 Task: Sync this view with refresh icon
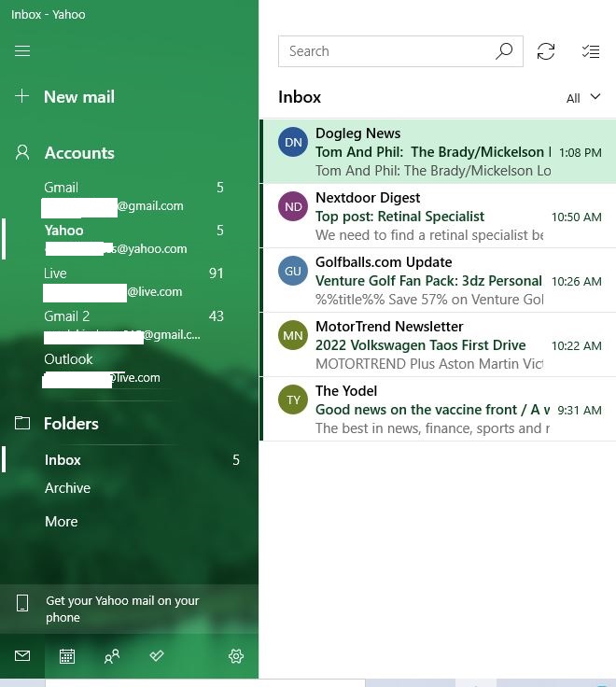pos(546,51)
